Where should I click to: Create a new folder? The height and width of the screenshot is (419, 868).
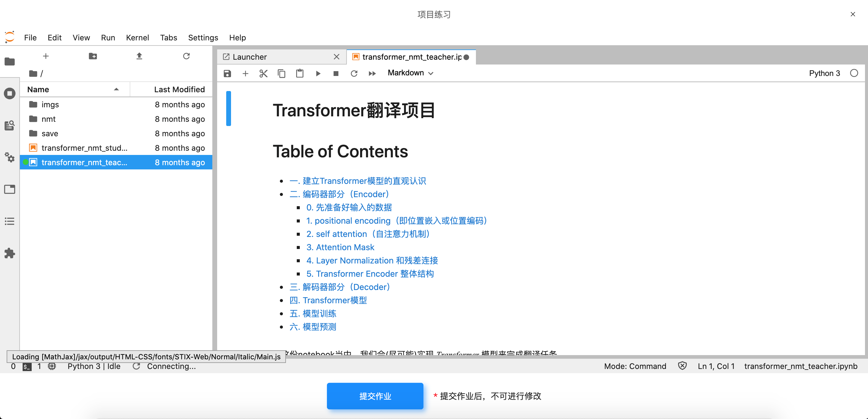(x=93, y=56)
